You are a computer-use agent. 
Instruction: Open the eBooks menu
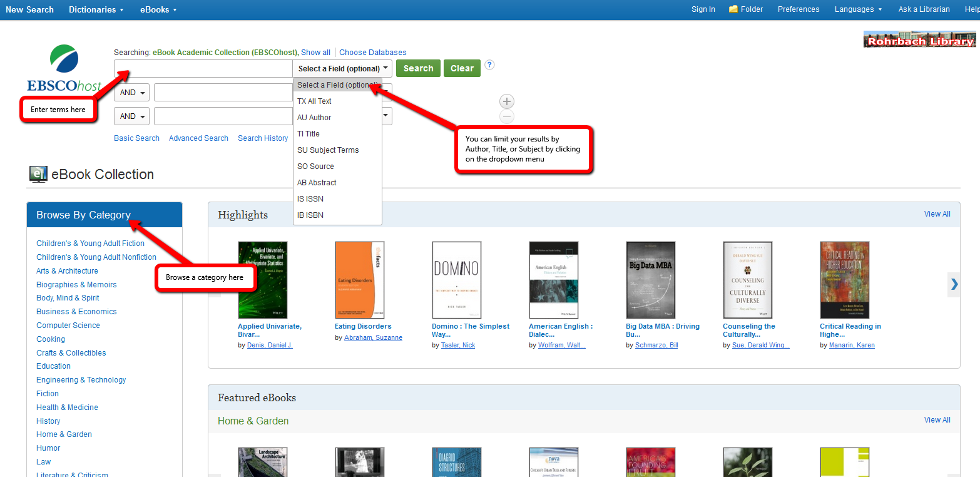[158, 9]
